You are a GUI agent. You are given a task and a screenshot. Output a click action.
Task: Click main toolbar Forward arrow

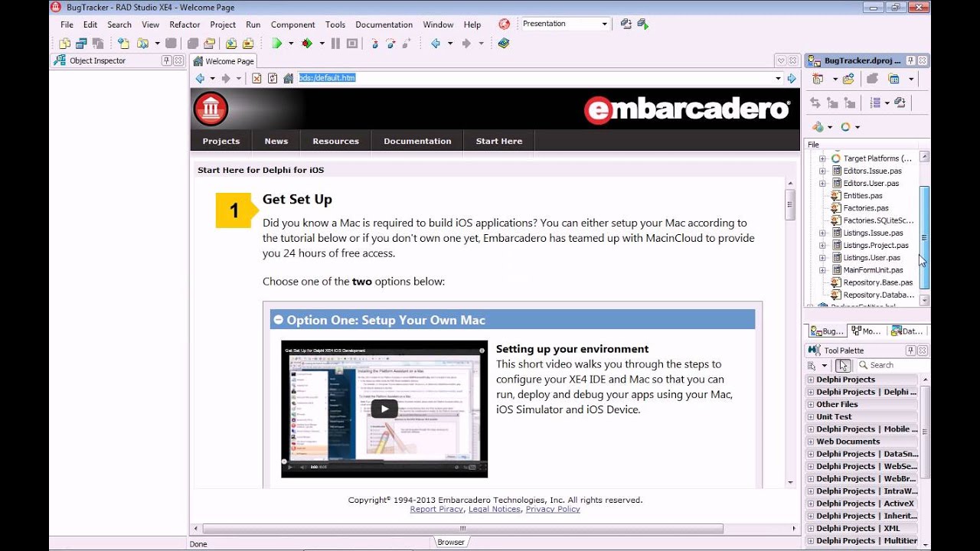click(x=466, y=44)
